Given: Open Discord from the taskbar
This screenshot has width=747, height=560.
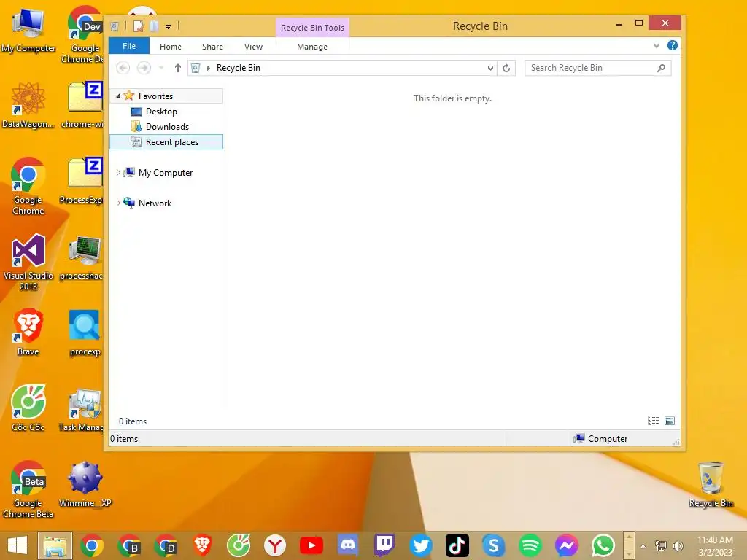Looking at the screenshot, I should (348, 545).
